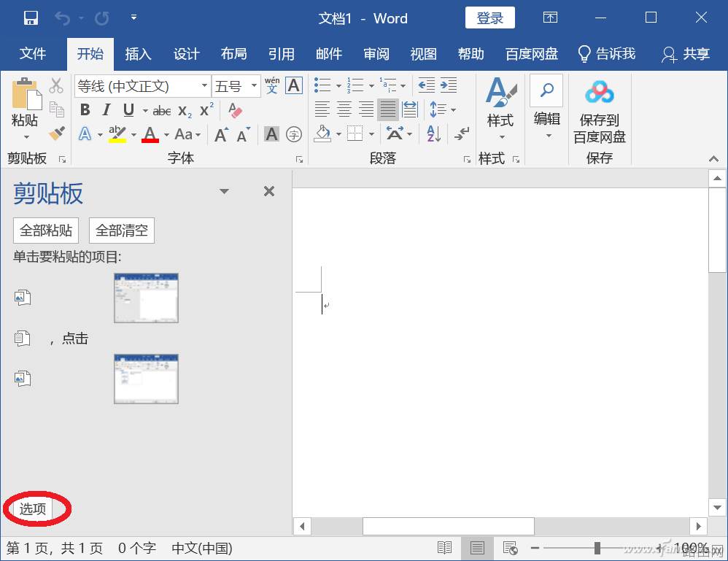Click the Sort A-Z icon
728x561 pixels.
[433, 134]
